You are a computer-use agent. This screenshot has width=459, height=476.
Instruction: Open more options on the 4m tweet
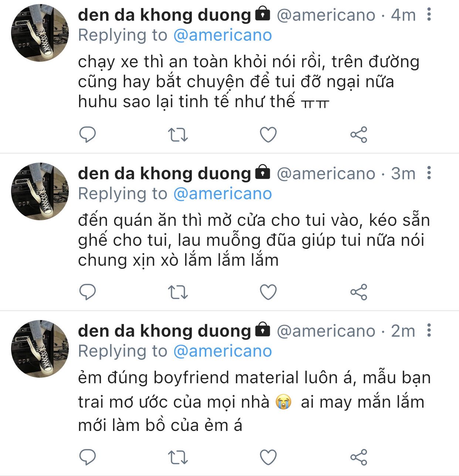[429, 15]
